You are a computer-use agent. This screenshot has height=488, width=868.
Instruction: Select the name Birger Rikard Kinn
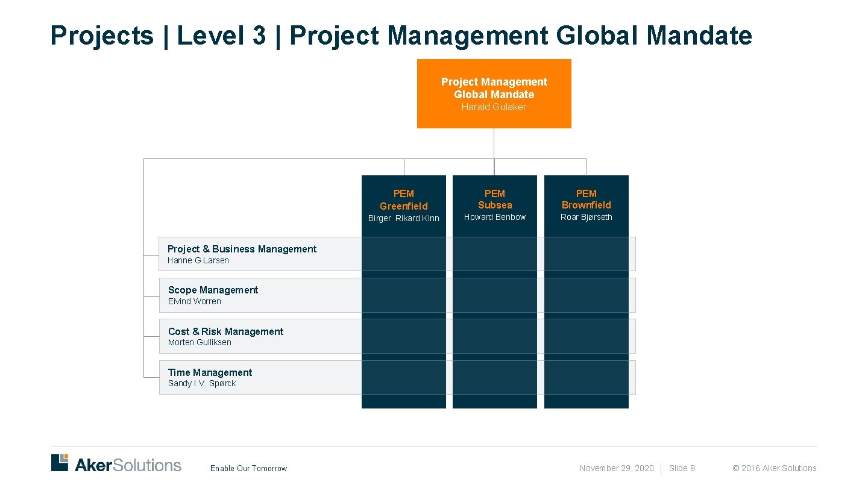point(404,218)
